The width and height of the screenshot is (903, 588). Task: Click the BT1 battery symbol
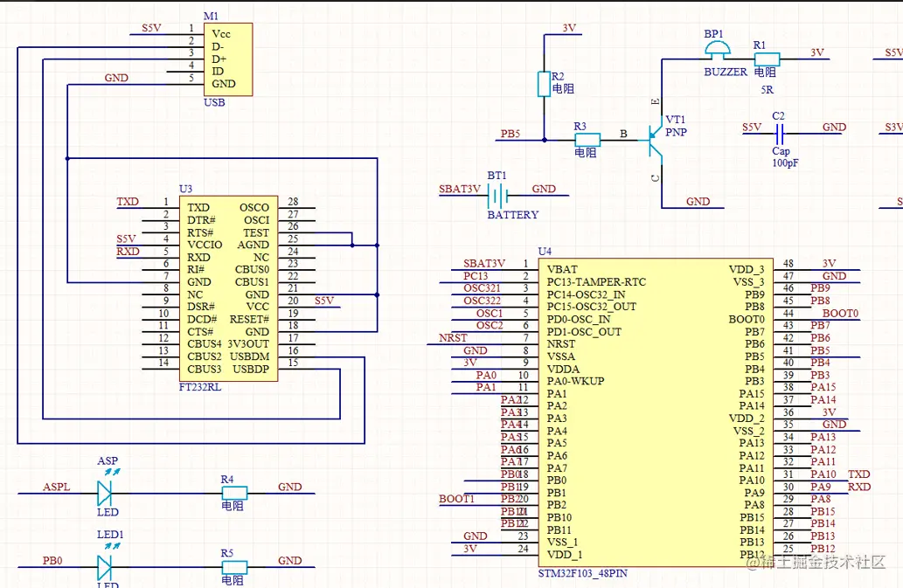497,196
